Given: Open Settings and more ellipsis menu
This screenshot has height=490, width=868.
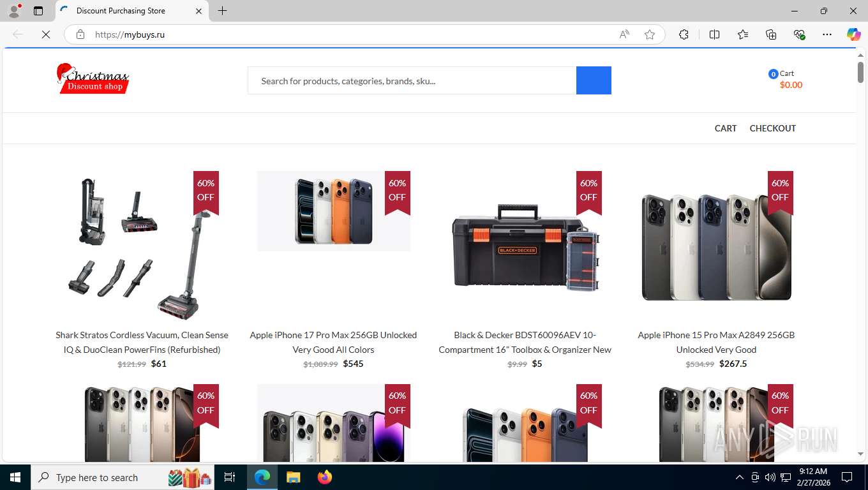Looking at the screenshot, I should point(827,34).
